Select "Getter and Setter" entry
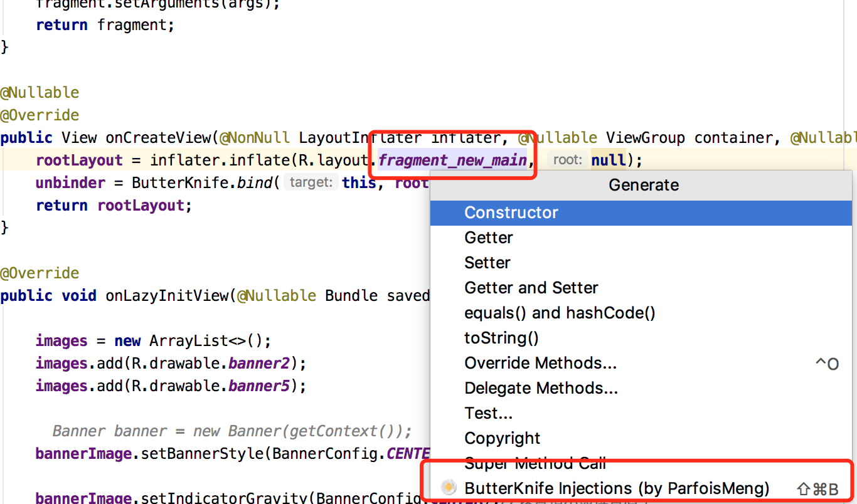The height and width of the screenshot is (504, 857). pos(531,288)
